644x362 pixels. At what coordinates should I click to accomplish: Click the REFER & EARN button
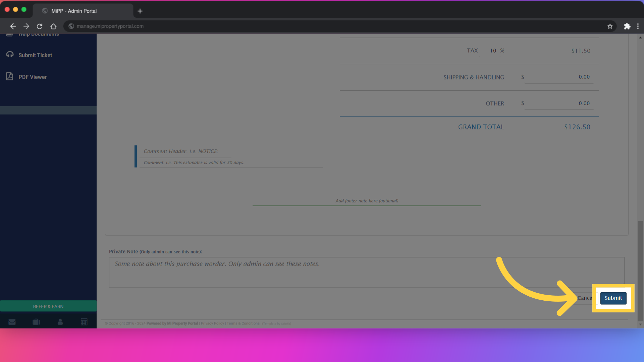[x=48, y=306]
